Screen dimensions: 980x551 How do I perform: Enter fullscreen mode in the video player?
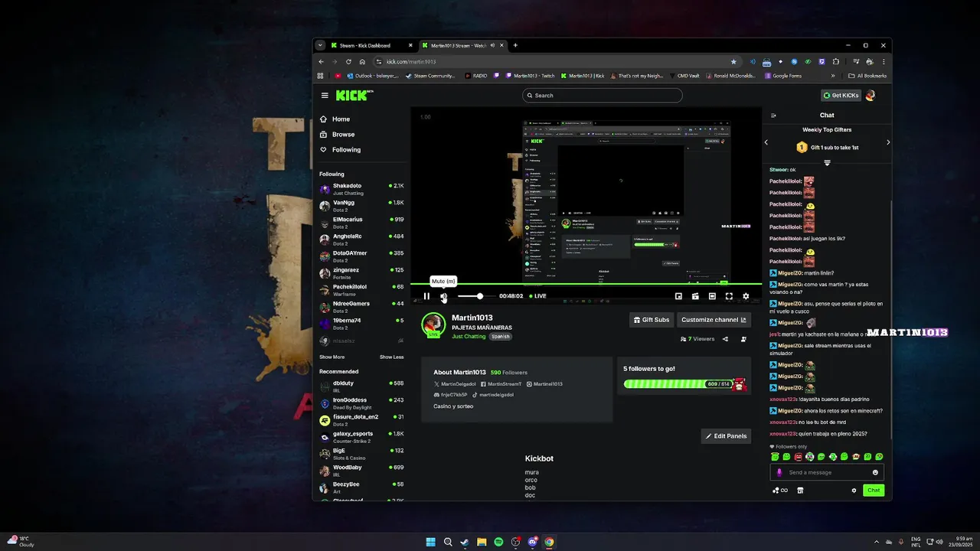coord(729,296)
